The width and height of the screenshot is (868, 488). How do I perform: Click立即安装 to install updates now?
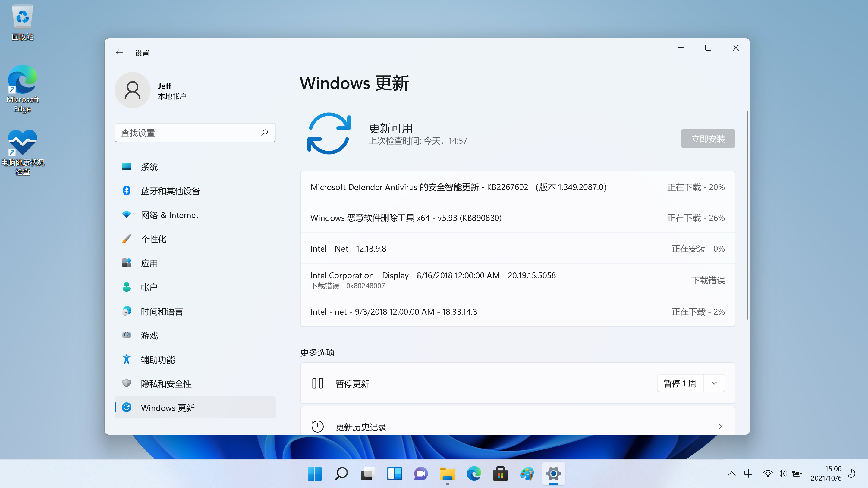[708, 138]
